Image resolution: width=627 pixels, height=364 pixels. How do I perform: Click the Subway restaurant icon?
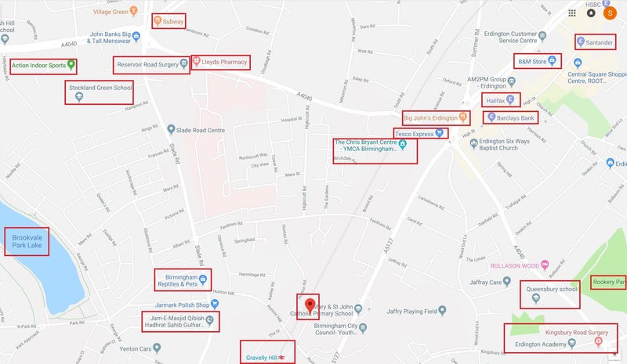coord(158,21)
